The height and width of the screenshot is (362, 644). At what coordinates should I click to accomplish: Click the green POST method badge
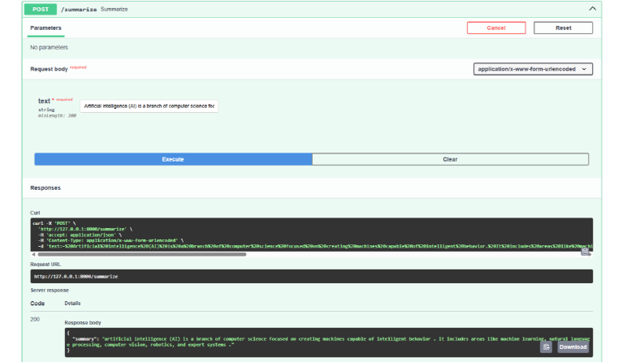[x=41, y=9]
